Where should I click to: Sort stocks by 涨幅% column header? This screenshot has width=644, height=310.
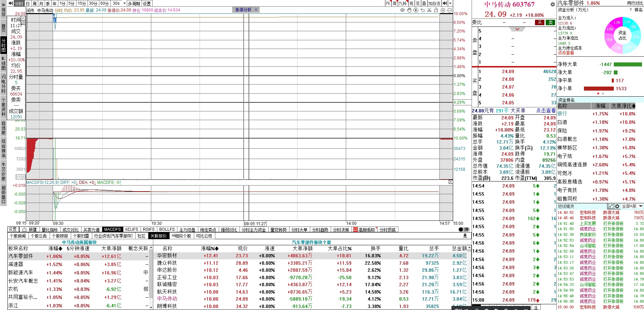point(210,248)
